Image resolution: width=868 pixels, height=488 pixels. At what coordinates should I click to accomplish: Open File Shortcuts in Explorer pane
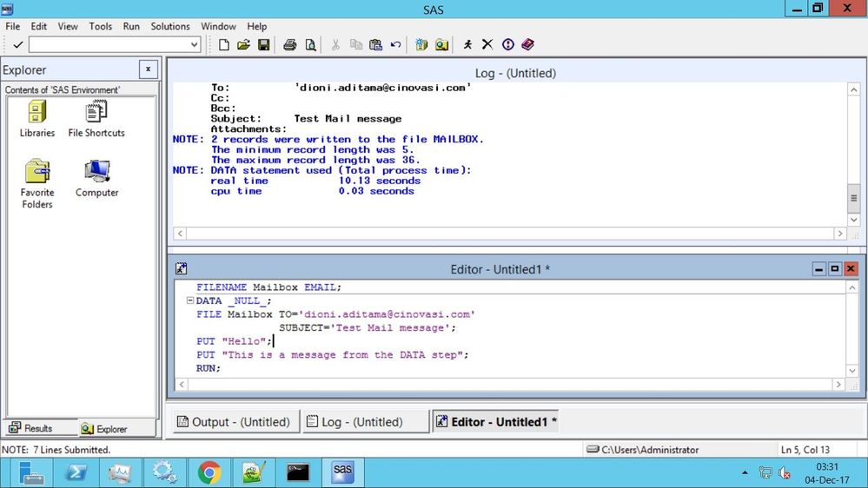[x=96, y=119]
